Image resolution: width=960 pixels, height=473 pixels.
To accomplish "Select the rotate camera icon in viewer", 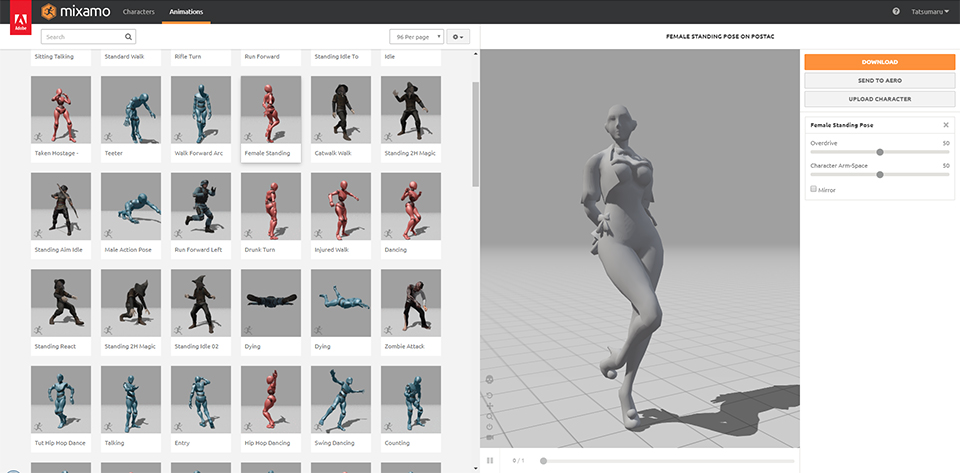I will coord(490,395).
